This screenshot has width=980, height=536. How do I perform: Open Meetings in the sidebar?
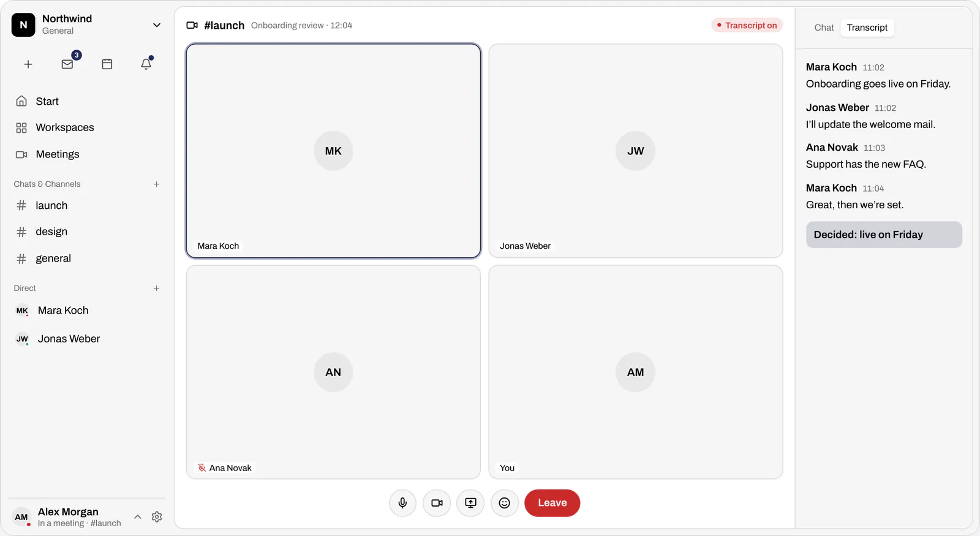(87, 154)
